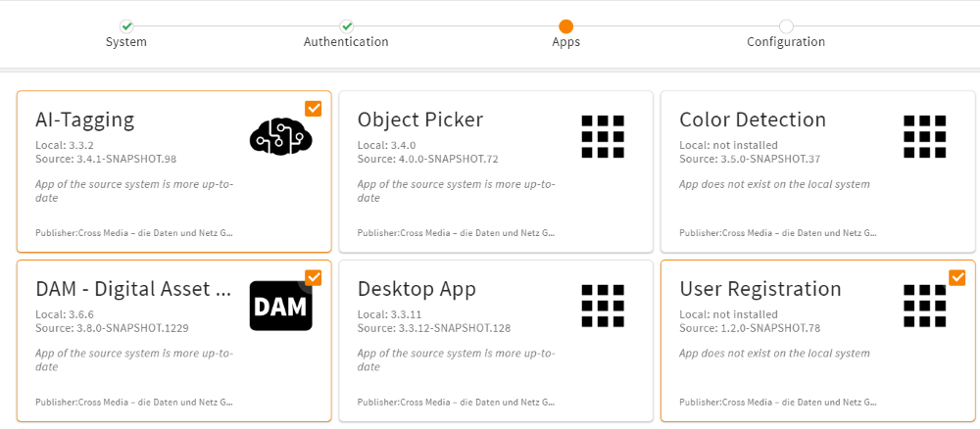Select the User Registration card title
Image resolution: width=980 pixels, height=429 pixels.
[x=760, y=289]
